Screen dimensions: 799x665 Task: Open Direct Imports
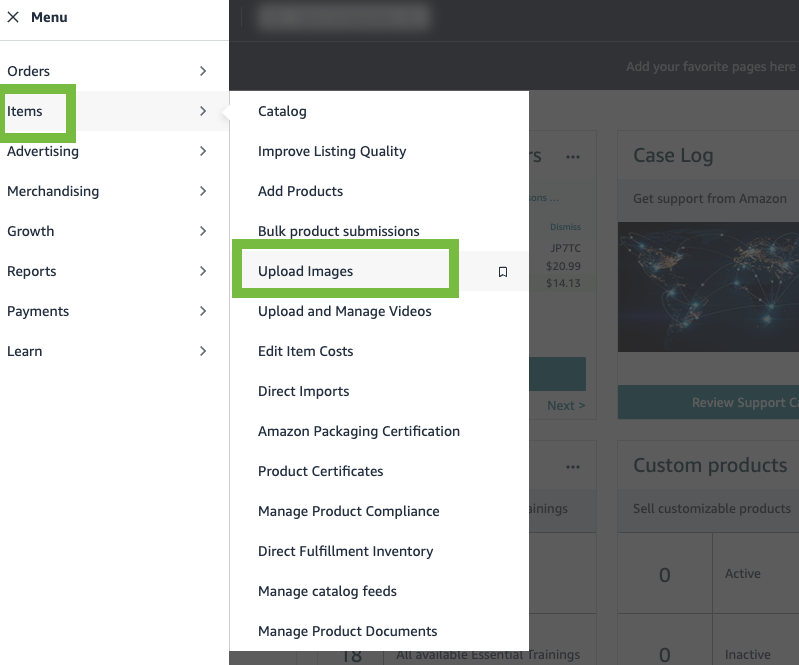click(304, 391)
